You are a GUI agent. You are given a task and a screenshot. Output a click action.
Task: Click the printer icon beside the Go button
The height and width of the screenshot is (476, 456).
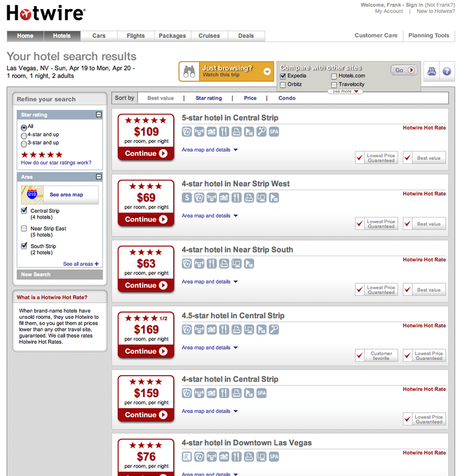pyautogui.click(x=431, y=72)
